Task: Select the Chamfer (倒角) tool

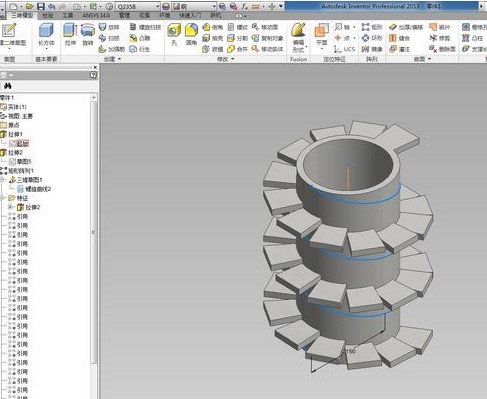Action: [213, 27]
